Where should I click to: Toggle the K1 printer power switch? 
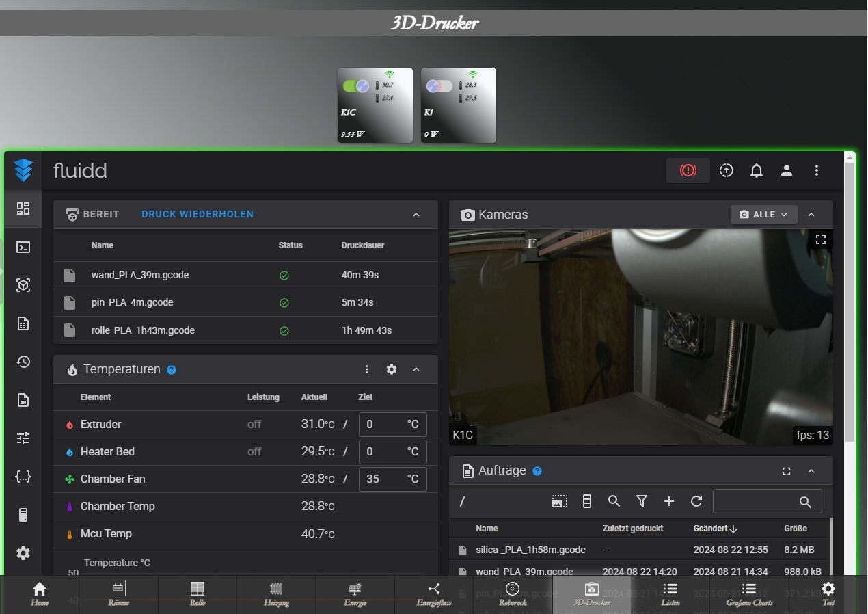tap(439, 85)
